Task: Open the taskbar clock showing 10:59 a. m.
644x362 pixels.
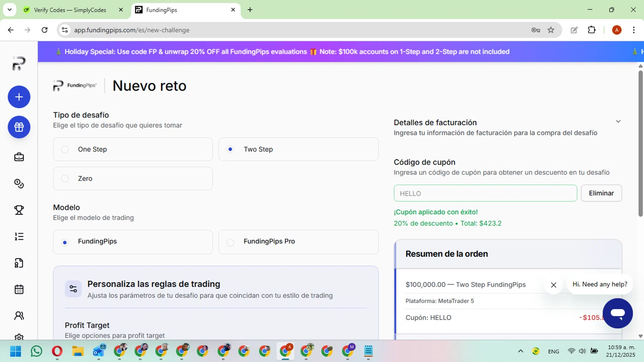Action: click(x=621, y=351)
